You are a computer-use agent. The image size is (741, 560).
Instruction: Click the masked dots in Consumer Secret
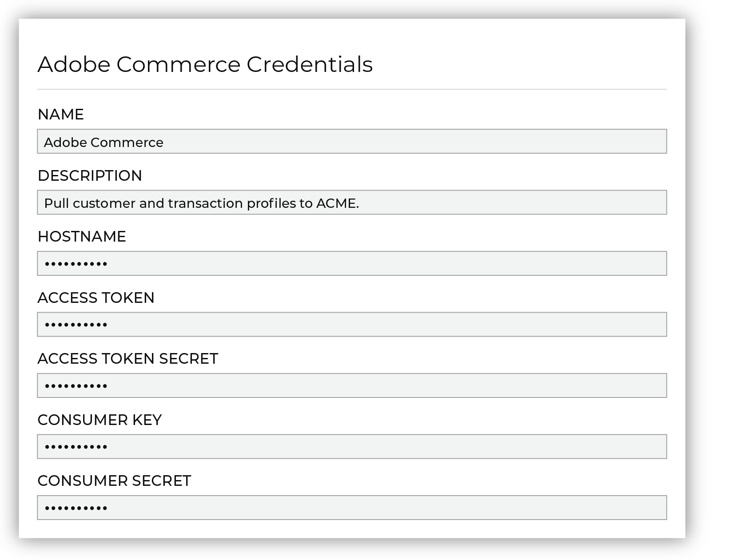pos(76,508)
